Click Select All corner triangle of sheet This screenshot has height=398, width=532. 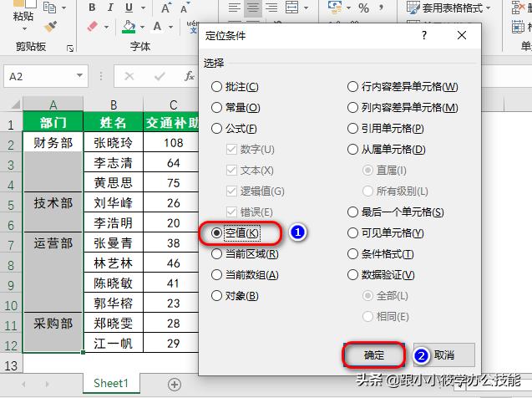click(15, 105)
